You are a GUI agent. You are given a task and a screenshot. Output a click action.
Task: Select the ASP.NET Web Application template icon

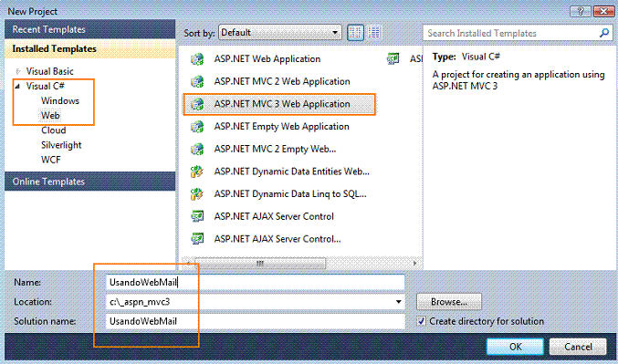coord(197,59)
